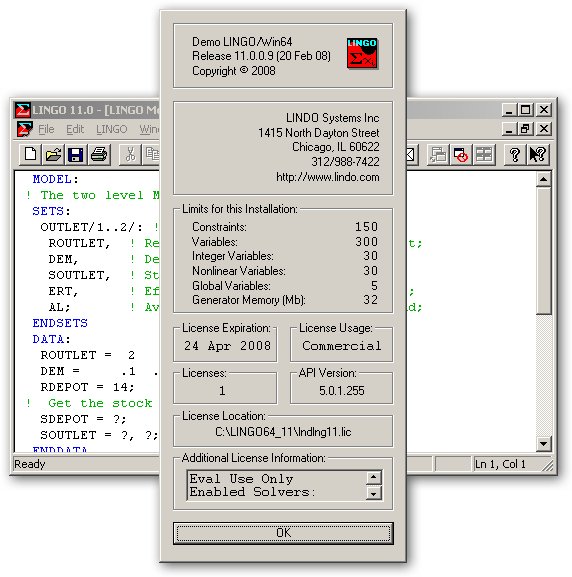Open the Edit menu
Screen dimensions: 572x577
tap(75, 129)
